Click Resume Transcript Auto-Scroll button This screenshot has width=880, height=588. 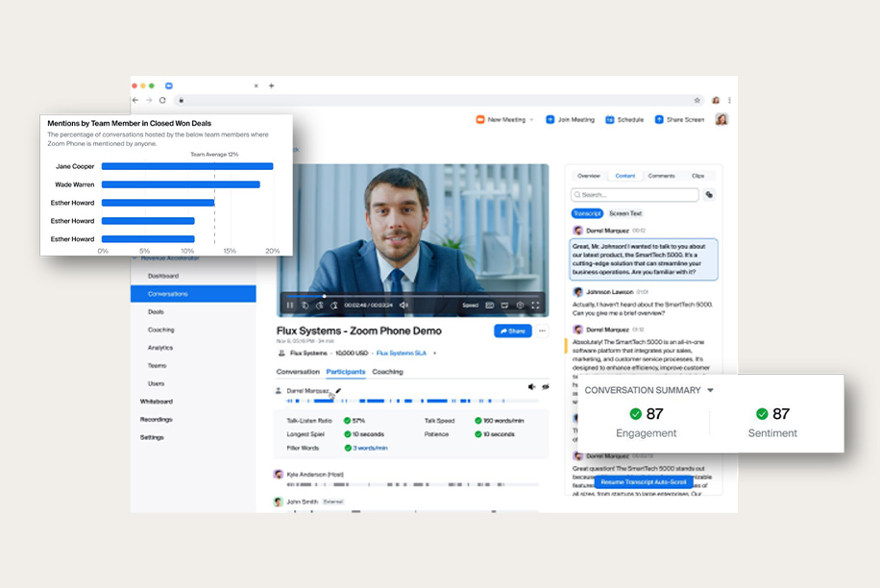tap(644, 482)
